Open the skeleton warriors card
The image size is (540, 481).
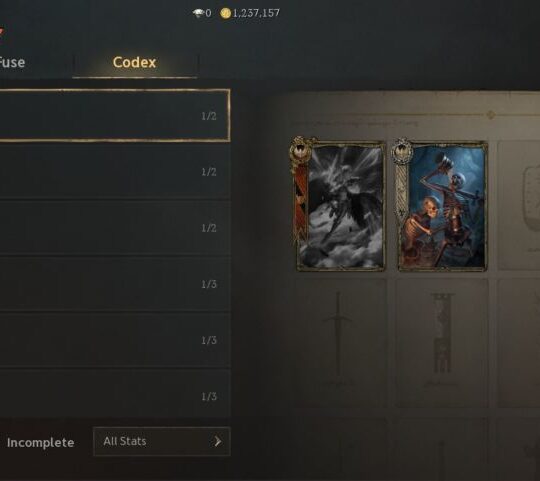(x=442, y=206)
